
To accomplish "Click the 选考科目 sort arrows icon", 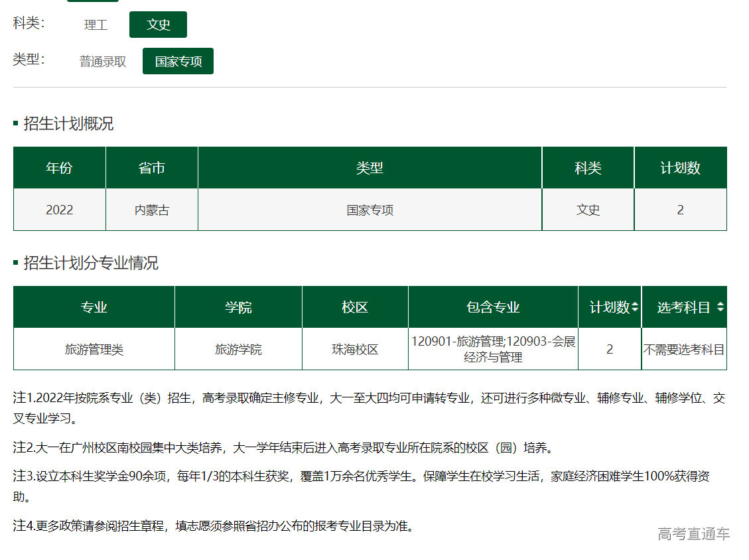I will point(720,307).
